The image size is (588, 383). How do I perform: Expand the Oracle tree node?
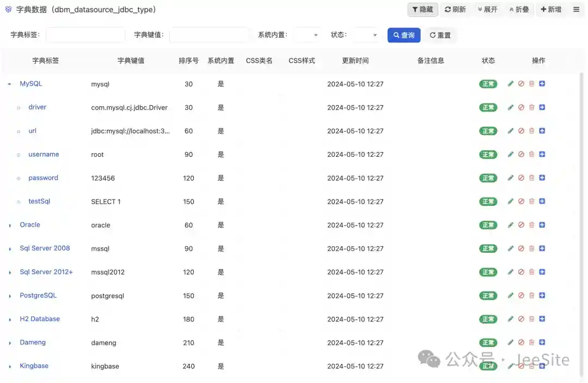[10, 226]
